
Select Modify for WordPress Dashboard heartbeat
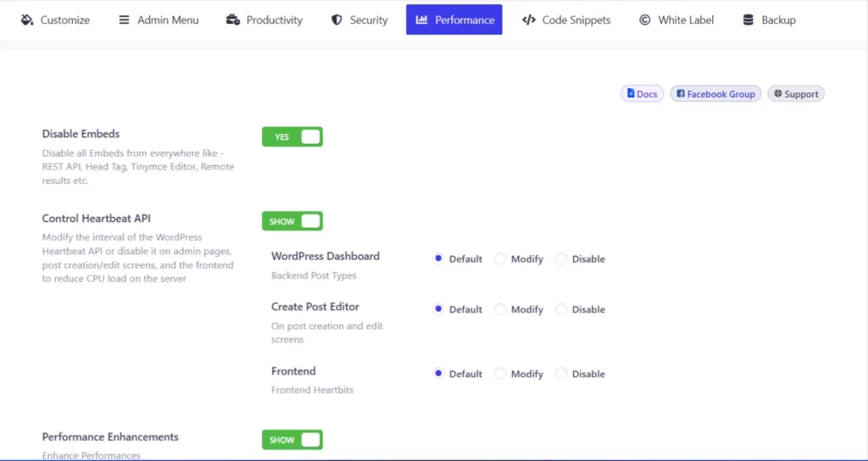[x=500, y=259]
